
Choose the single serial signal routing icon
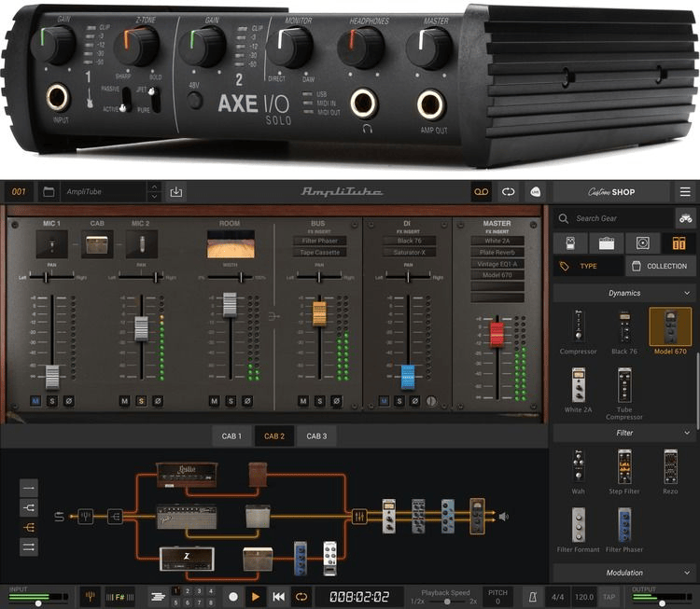coord(29,488)
